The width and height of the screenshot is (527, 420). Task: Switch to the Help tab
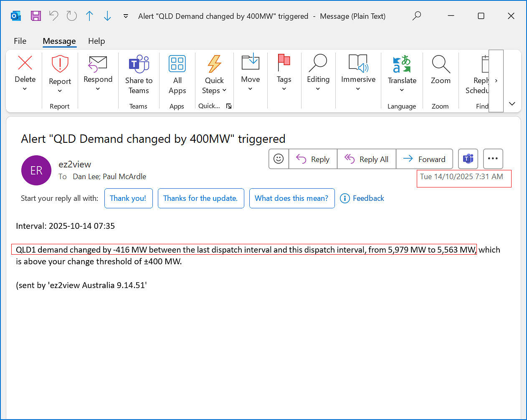96,41
